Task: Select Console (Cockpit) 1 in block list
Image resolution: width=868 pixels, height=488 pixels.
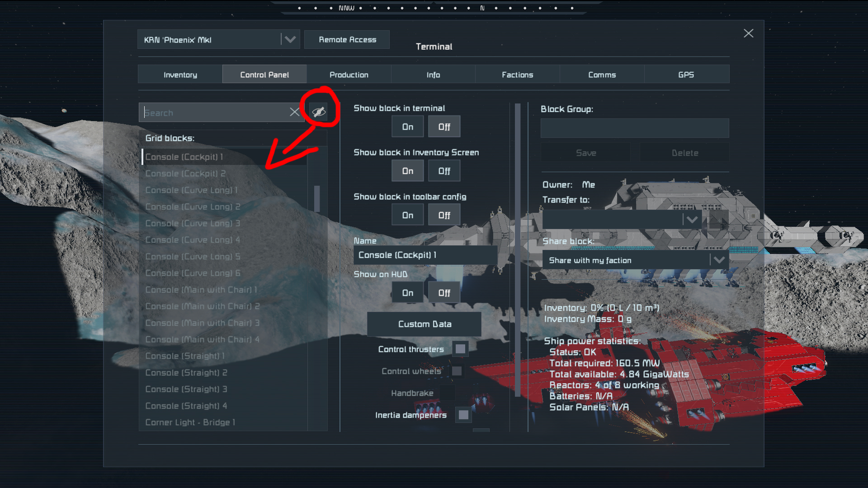Action: pyautogui.click(x=225, y=157)
